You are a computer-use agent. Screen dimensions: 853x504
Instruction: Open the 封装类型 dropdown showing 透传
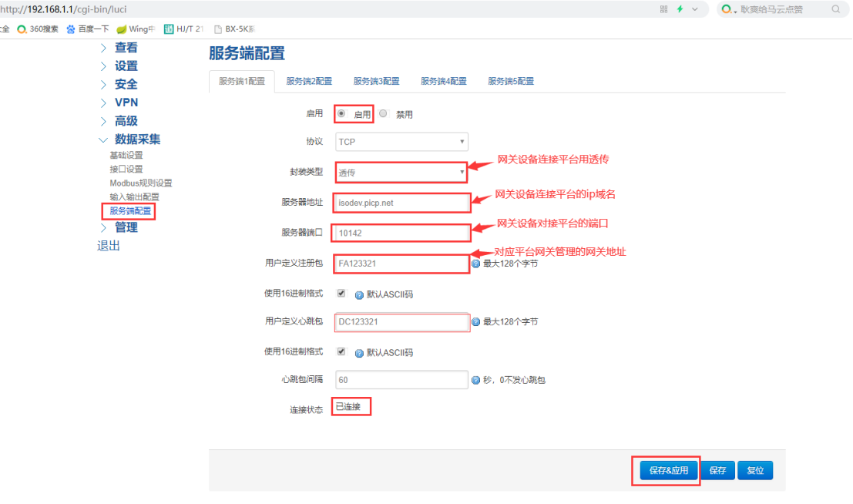pyautogui.click(x=401, y=173)
